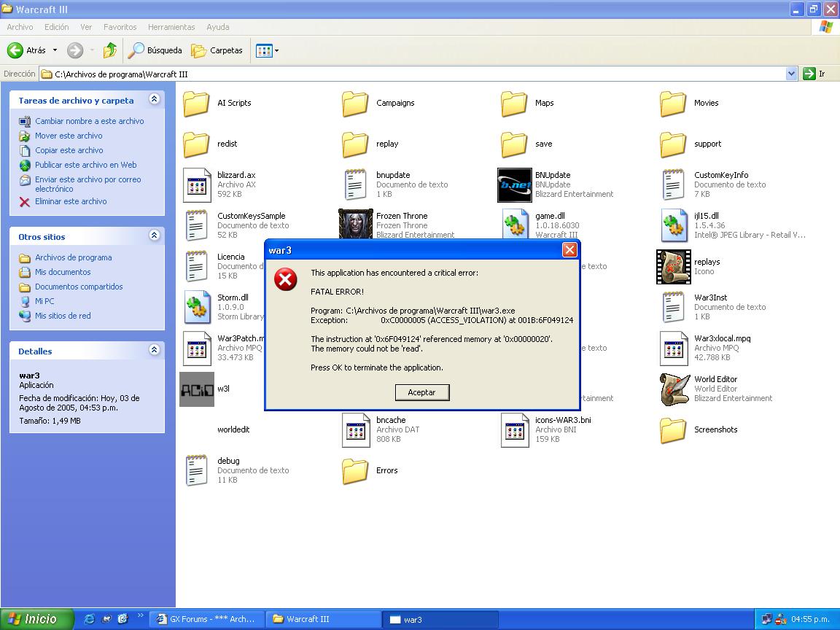Go to Archivos de programa link
Viewport: 840px width, 630px height.
point(74,257)
